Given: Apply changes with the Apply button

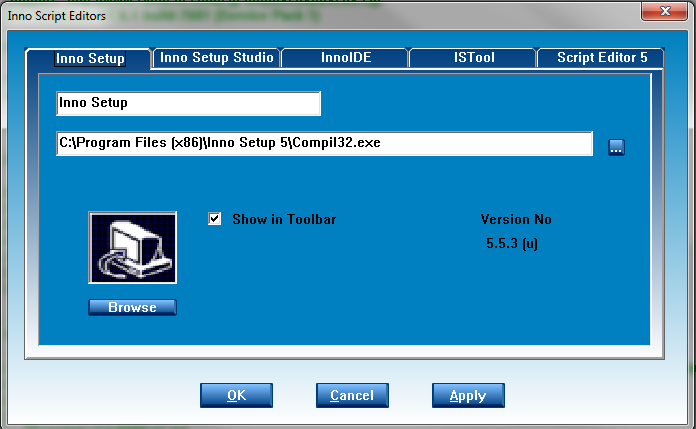Looking at the screenshot, I should 468,395.
